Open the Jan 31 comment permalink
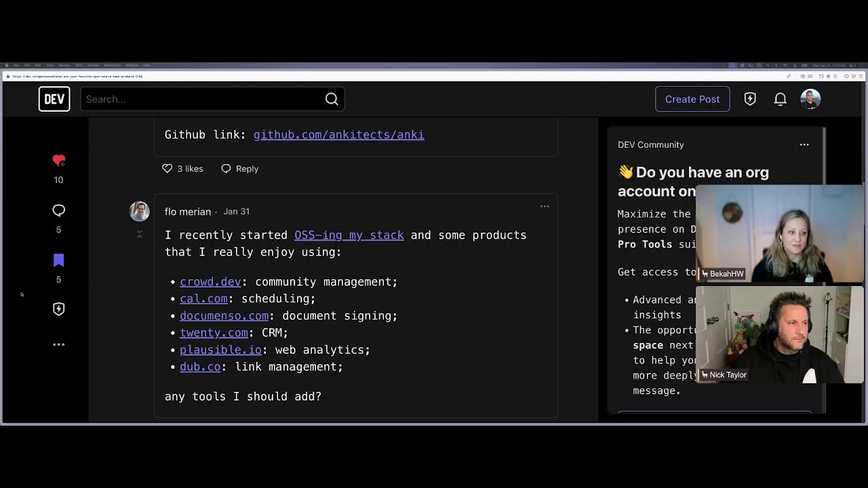Screen dimensions: 868x488 (236, 211)
